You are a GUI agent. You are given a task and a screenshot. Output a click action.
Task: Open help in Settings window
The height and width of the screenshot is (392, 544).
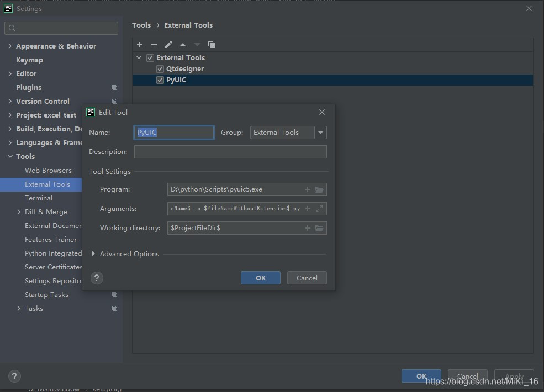click(x=14, y=376)
